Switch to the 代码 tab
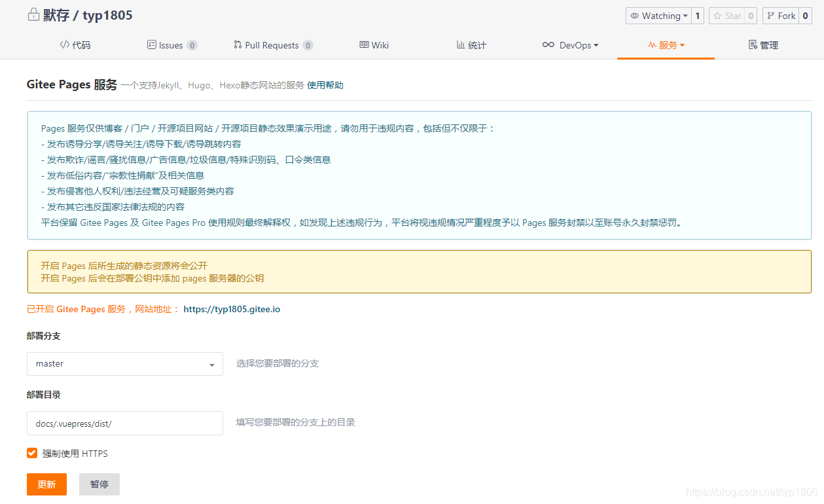The image size is (824, 504). click(x=75, y=45)
